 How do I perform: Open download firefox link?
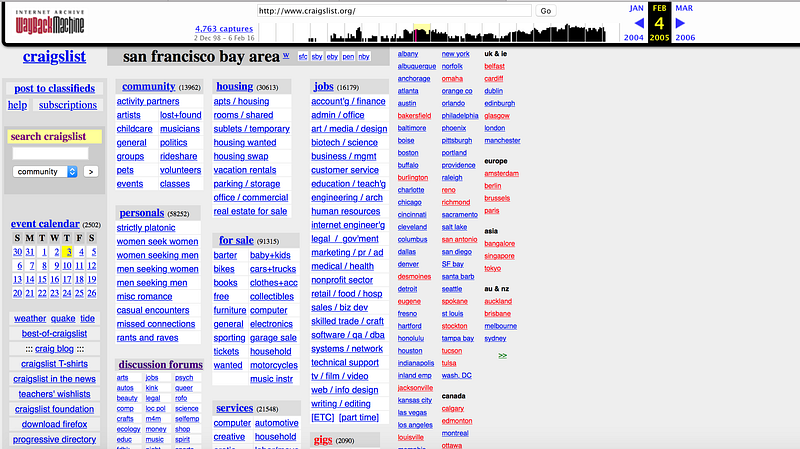(x=54, y=425)
